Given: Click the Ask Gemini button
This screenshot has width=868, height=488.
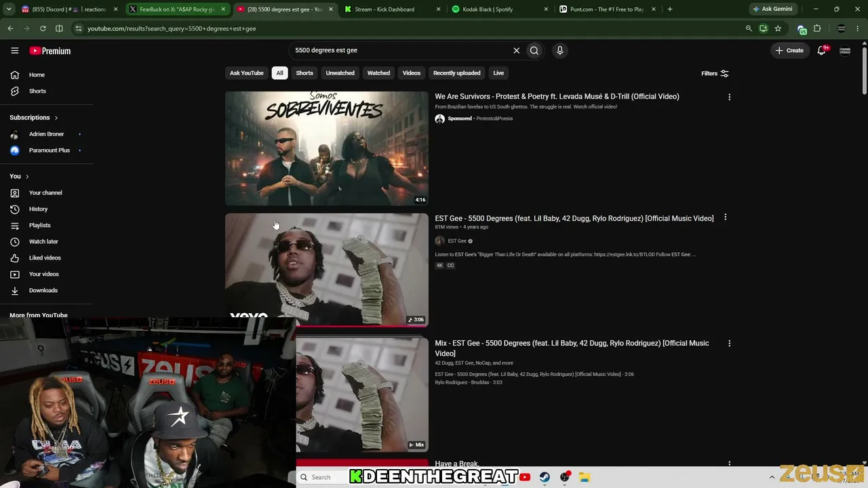Looking at the screenshot, I should 772,9.
